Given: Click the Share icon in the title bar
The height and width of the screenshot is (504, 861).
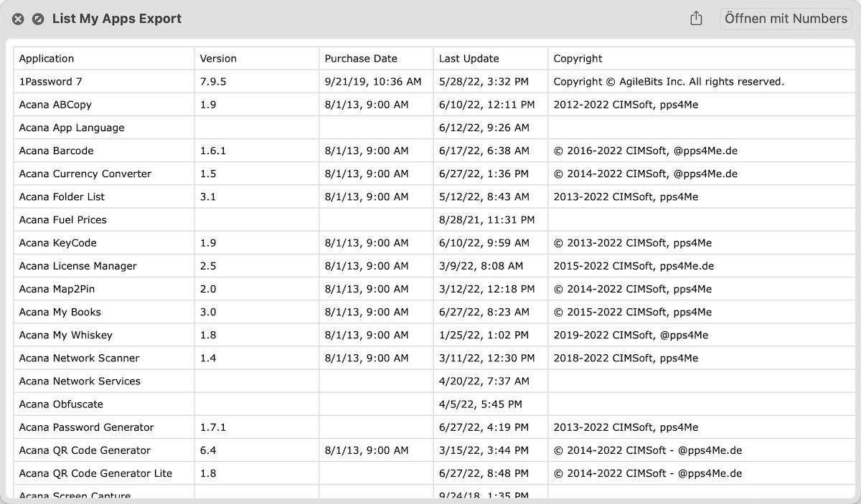Looking at the screenshot, I should point(696,19).
